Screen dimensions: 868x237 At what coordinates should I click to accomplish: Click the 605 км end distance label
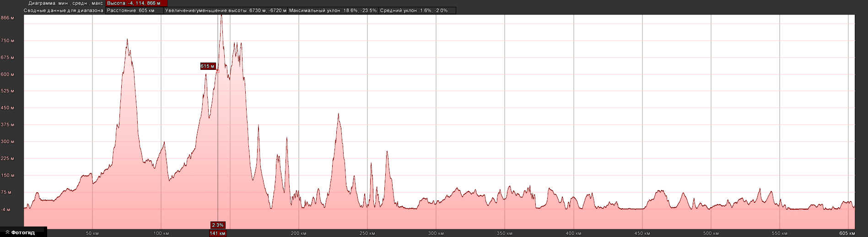click(847, 233)
